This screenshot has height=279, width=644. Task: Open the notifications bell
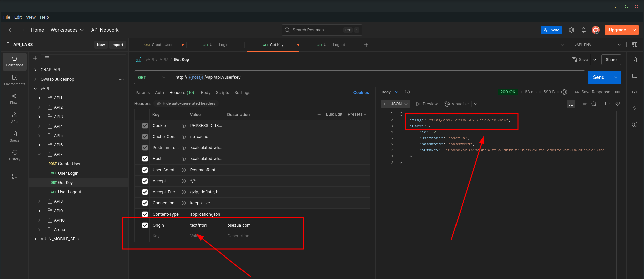tap(584, 30)
